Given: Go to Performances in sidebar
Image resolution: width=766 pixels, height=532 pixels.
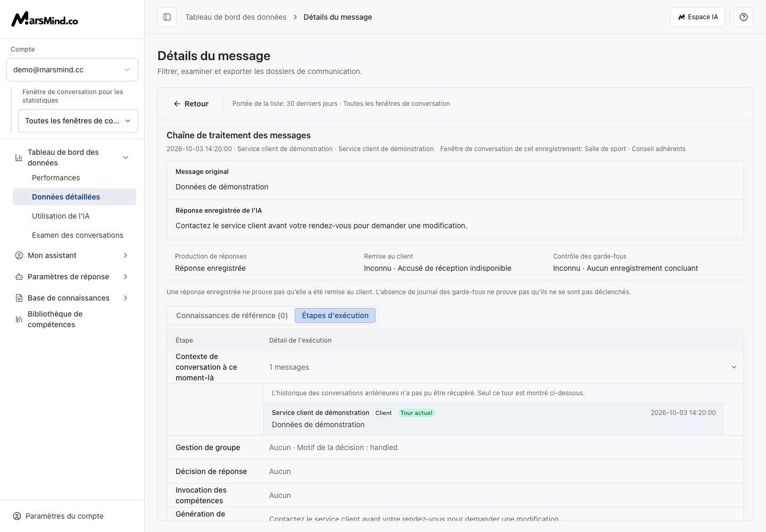Looking at the screenshot, I should tap(56, 178).
